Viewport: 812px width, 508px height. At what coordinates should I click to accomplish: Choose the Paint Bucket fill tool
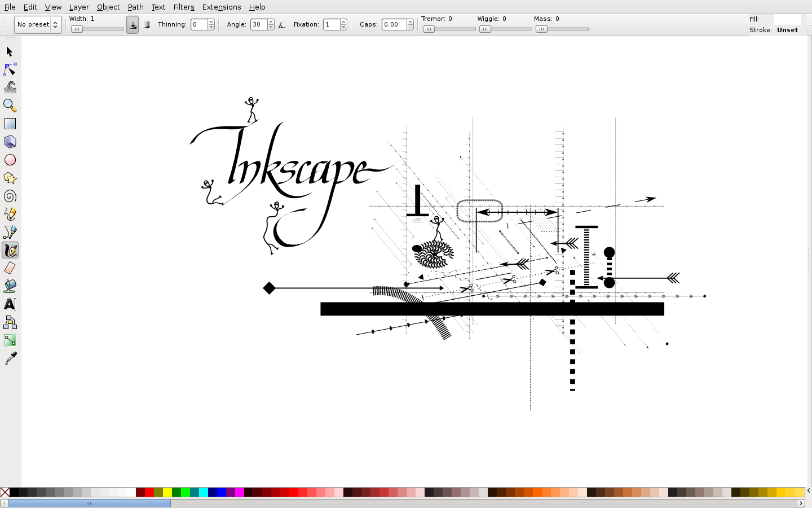(x=10, y=286)
